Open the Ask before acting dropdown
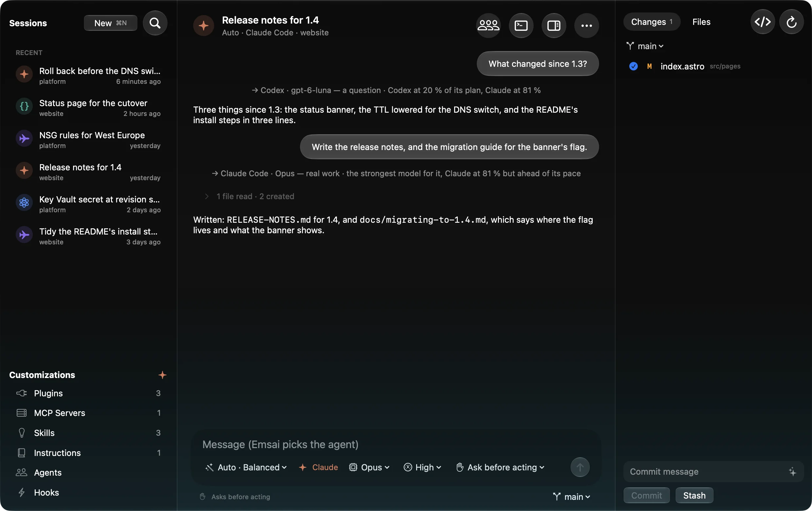812x511 pixels. click(500, 467)
